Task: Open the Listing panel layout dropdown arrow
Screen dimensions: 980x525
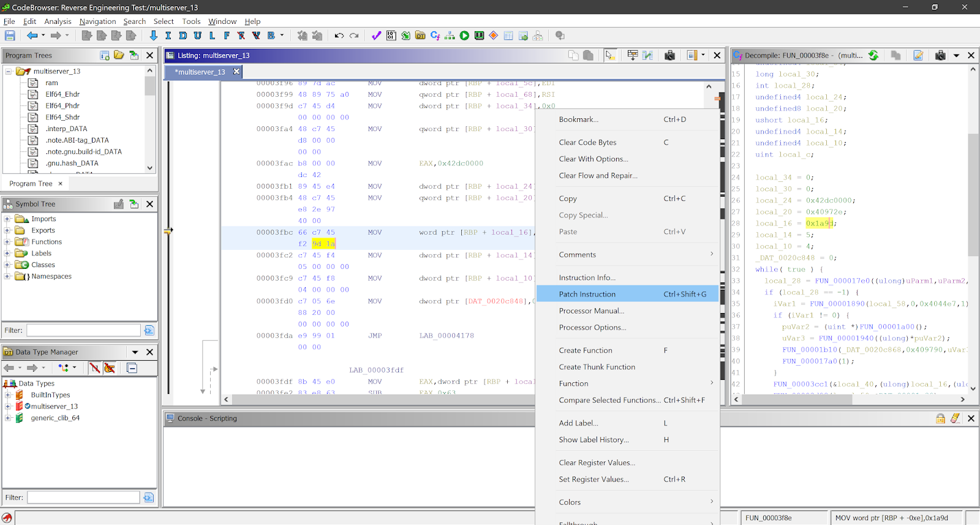Action: coord(703,55)
